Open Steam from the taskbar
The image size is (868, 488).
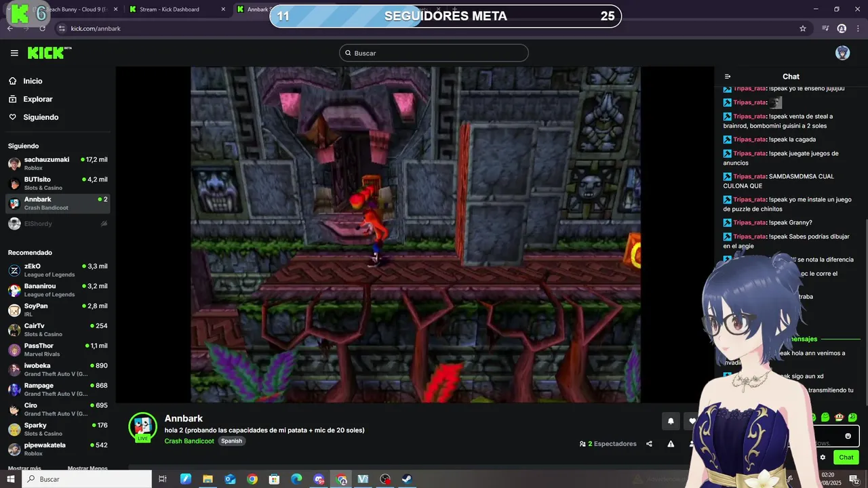tap(407, 479)
